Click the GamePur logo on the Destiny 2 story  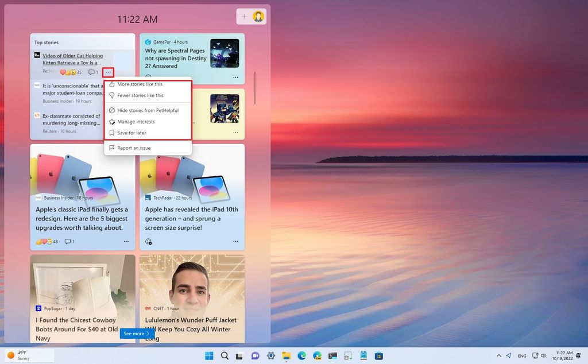coord(147,40)
